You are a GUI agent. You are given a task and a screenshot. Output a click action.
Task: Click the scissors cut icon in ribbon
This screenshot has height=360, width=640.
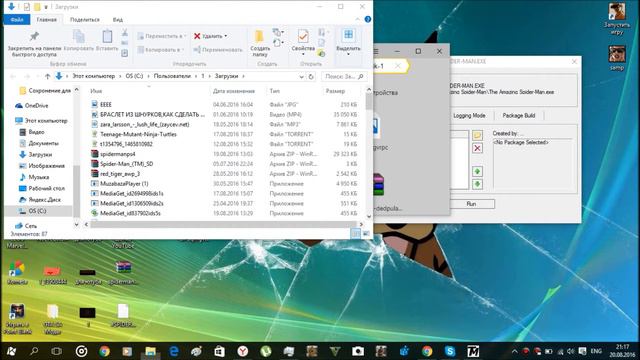[x=125, y=33]
